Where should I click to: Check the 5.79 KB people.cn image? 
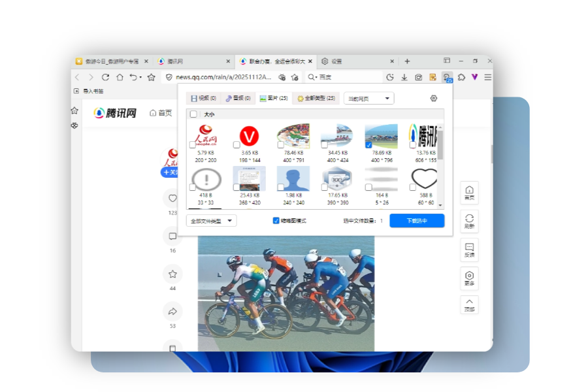pos(192,145)
